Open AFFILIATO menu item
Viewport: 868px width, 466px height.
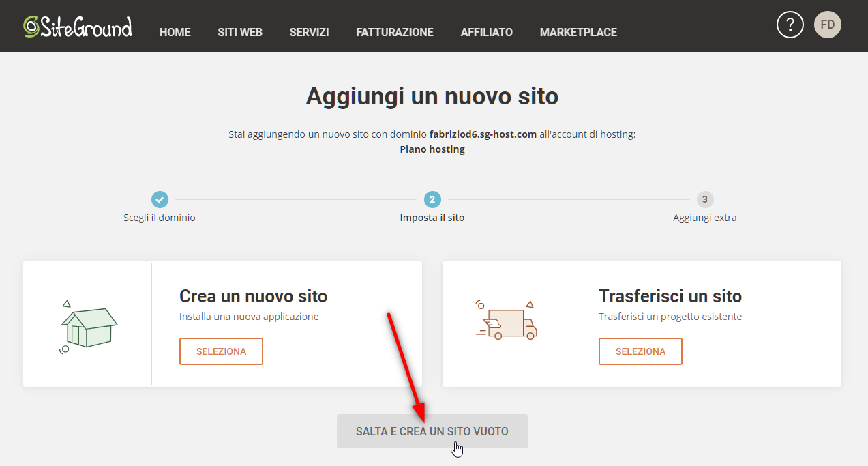coord(487,32)
